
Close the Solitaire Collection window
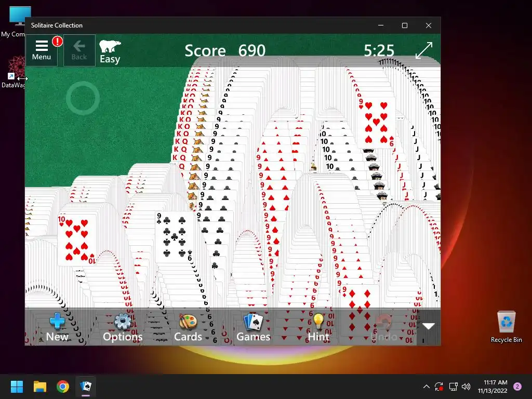(x=429, y=25)
